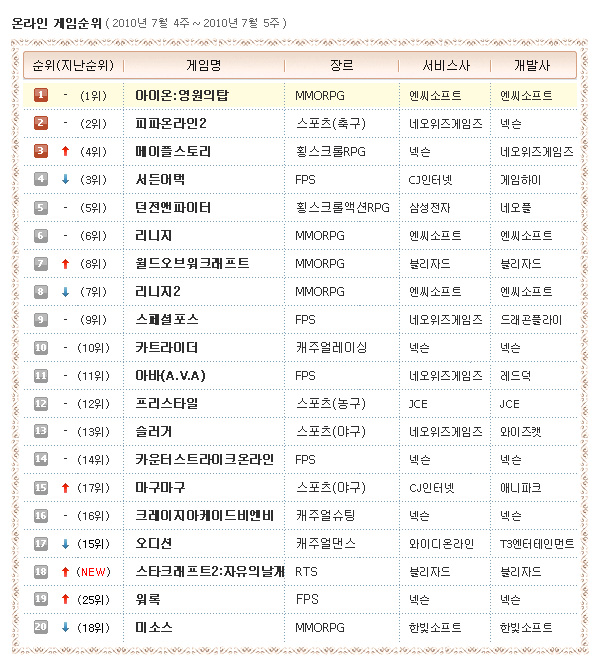Screen dimensions: 600x666
Task: Click the red up arrow beside 메이플스토리 rank
Action: point(65,152)
